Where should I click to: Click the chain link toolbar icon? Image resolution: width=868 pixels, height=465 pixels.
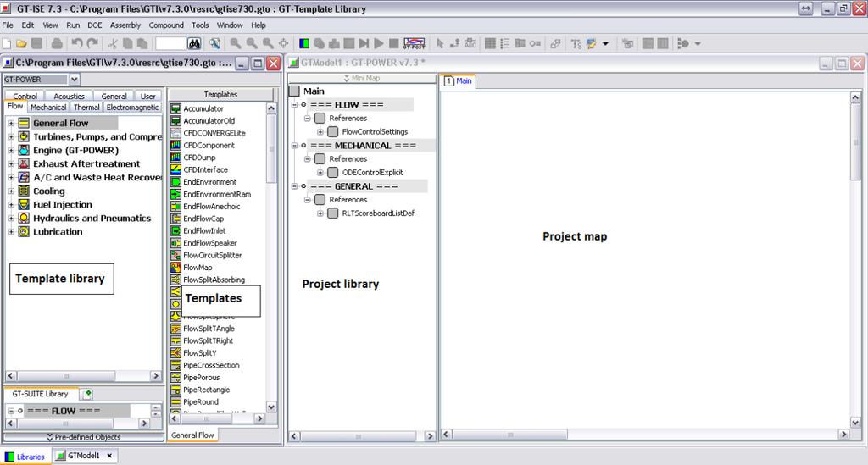[x=555, y=43]
